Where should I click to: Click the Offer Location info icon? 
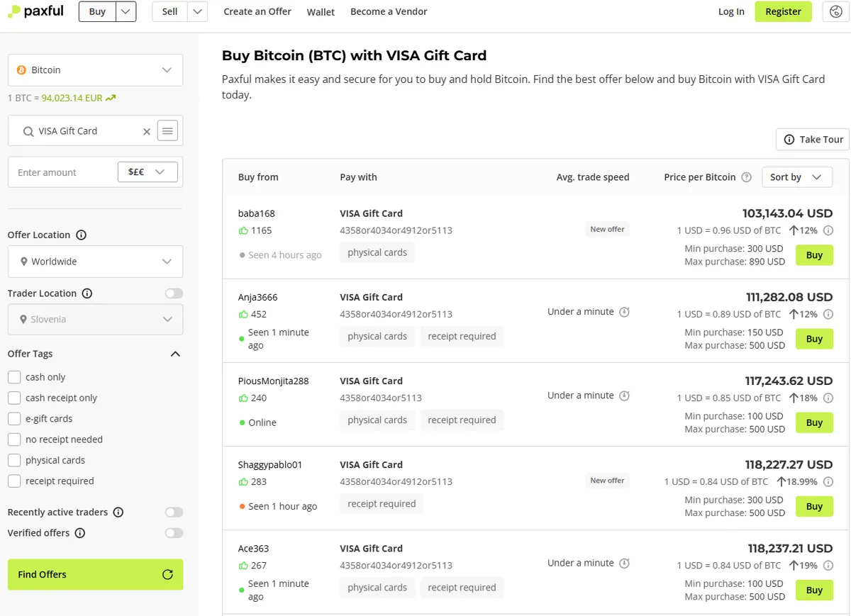[x=81, y=235]
